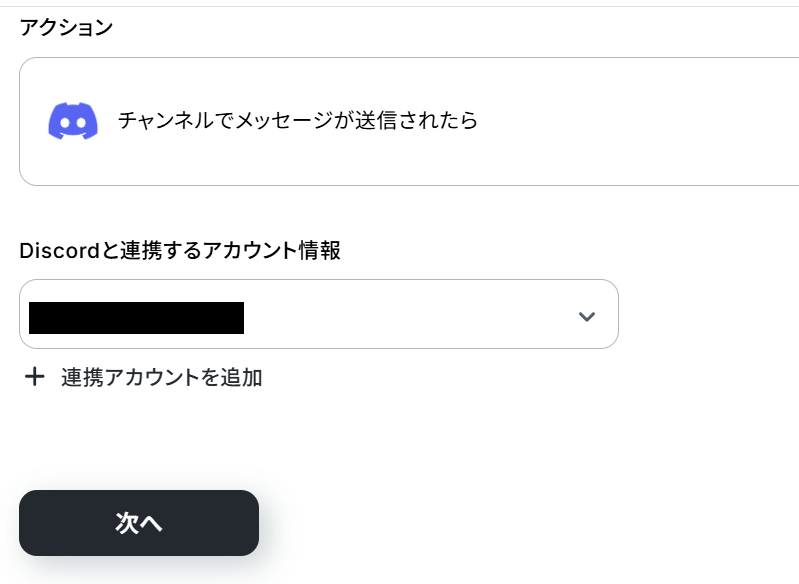
Task: Click empty space inside the account dropdown field
Action: [x=408, y=314]
